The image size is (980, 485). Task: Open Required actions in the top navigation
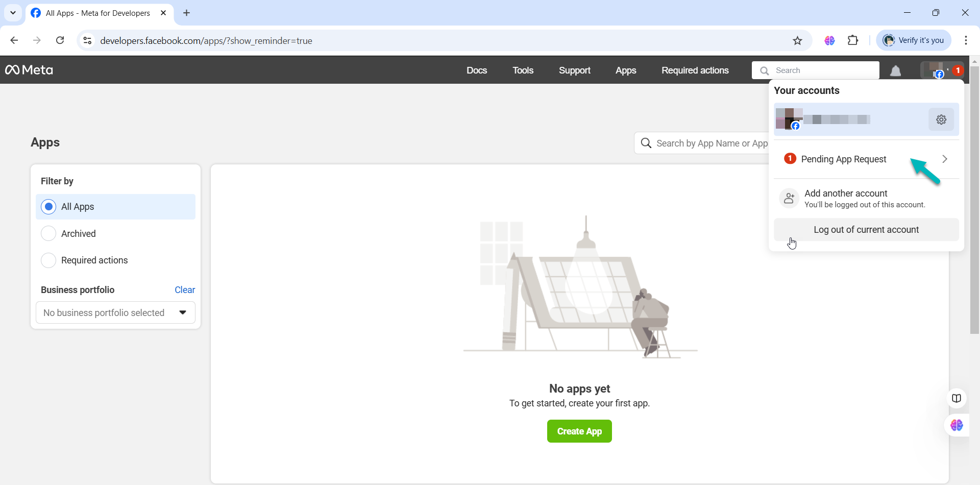click(x=695, y=70)
